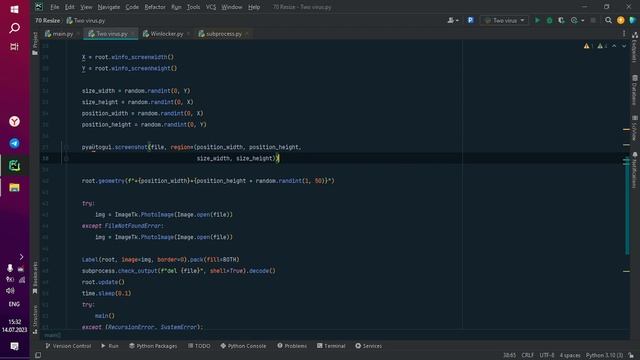640x360 pixels.
Task: Close the Two virus.py tab
Action: coord(133,34)
